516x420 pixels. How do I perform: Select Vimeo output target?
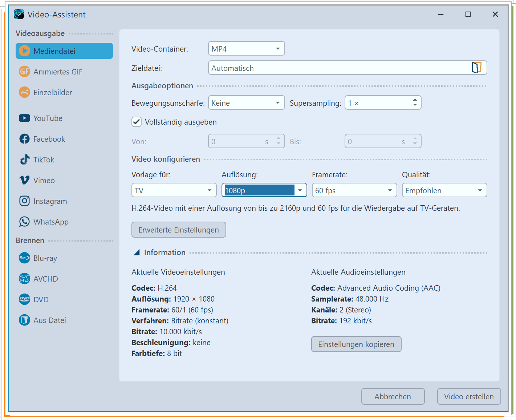pos(64,180)
